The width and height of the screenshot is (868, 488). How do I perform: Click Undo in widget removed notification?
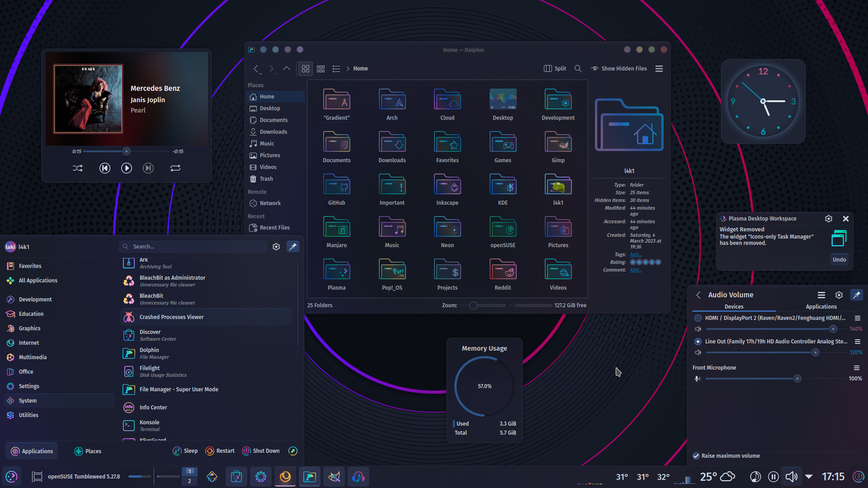[840, 260]
